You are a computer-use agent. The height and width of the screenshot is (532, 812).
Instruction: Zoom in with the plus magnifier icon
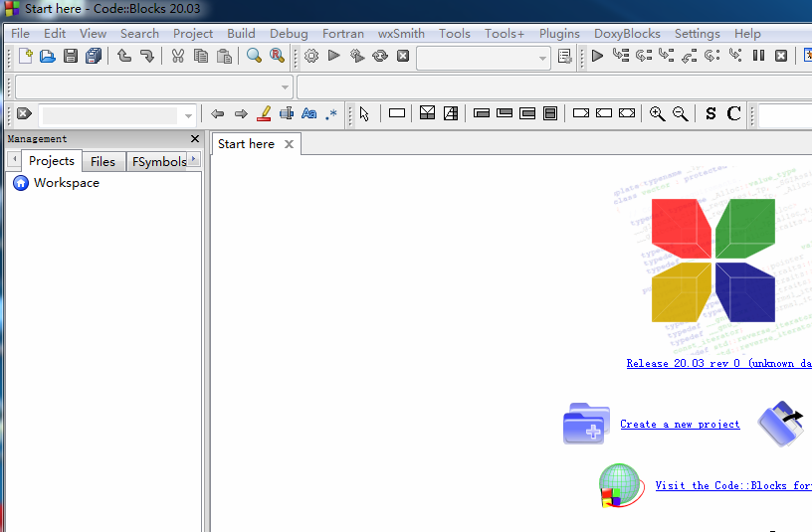(657, 113)
